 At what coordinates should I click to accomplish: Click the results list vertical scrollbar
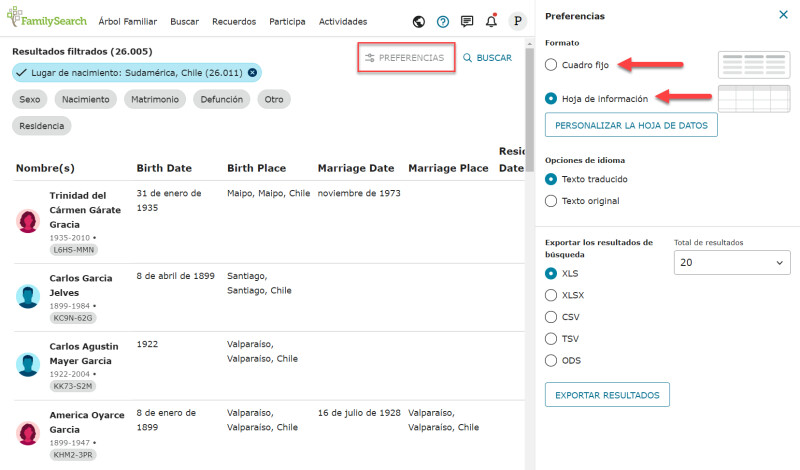tap(530, 110)
